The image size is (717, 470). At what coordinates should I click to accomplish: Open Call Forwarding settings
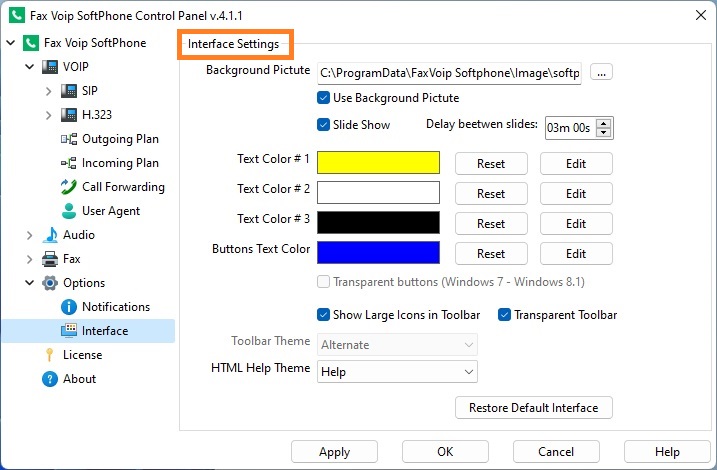[123, 187]
